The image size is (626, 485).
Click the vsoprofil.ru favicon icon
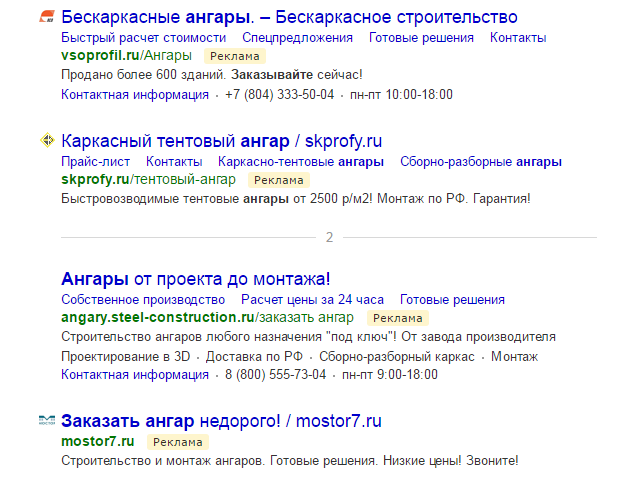click(47, 17)
